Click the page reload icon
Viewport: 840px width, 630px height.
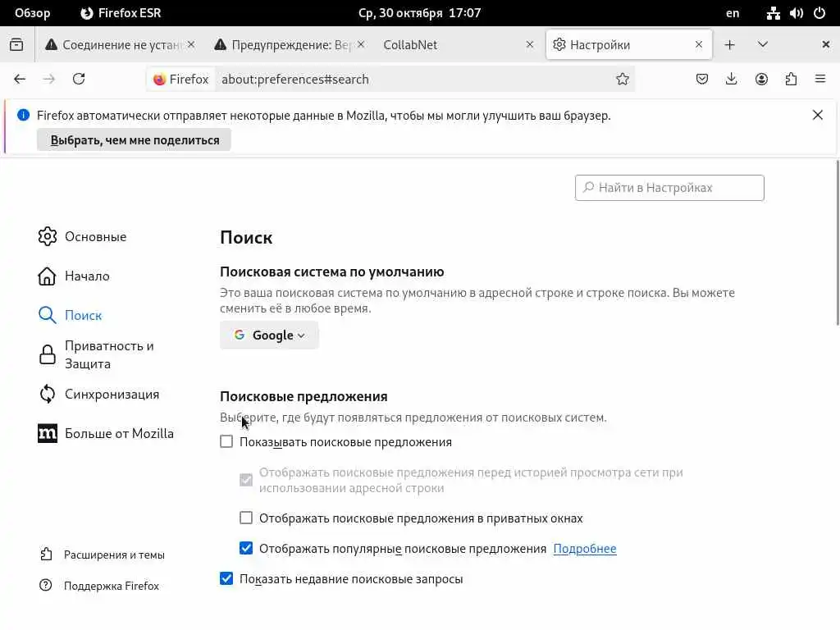pos(79,80)
